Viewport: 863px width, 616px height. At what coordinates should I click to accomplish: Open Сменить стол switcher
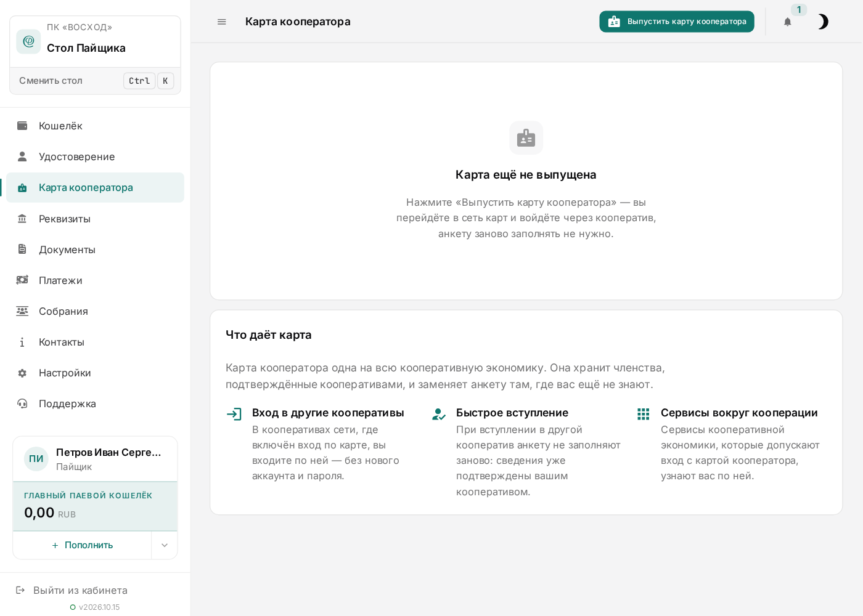[96, 81]
